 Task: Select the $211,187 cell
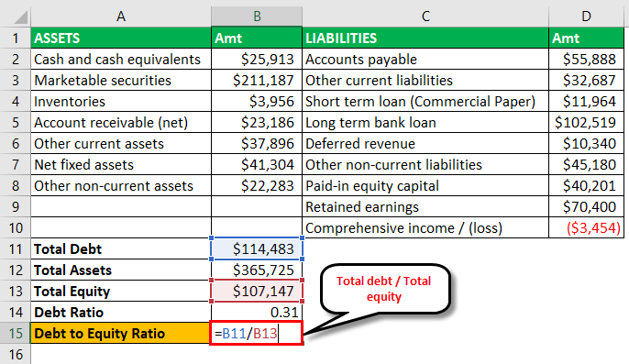point(257,81)
